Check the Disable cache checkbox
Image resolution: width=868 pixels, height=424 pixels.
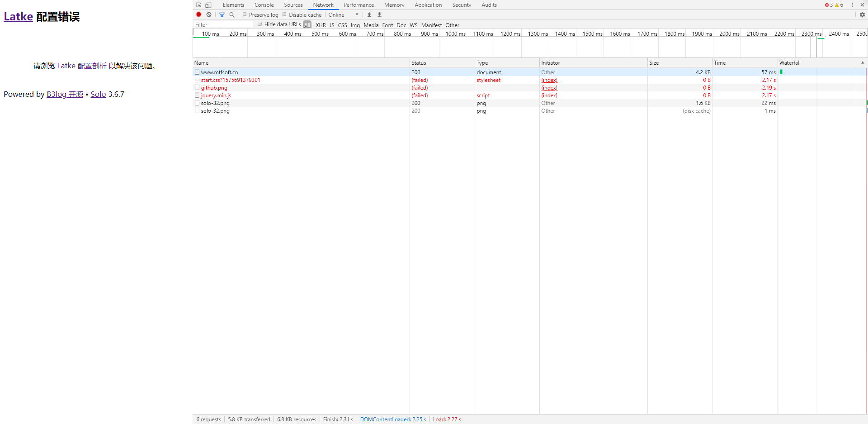(285, 14)
